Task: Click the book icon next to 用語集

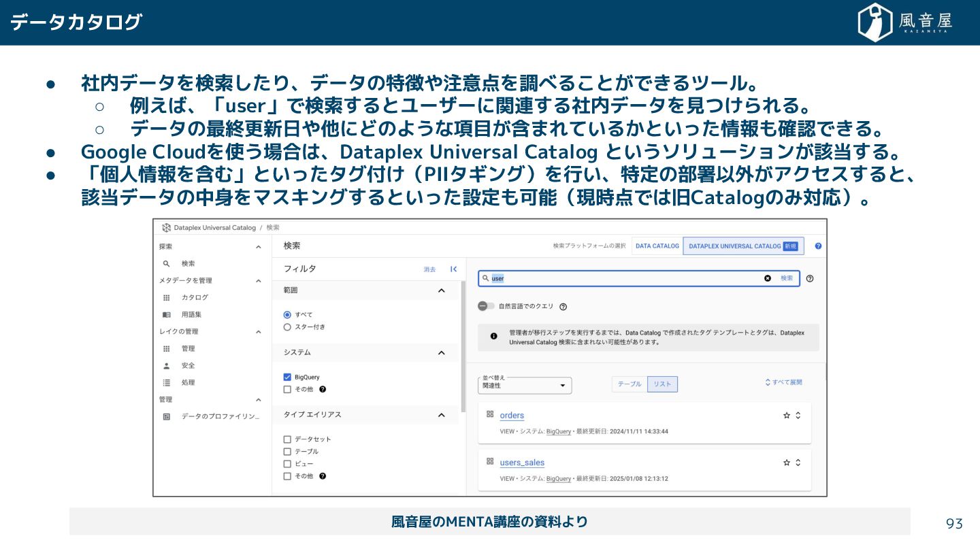Action: point(166,314)
